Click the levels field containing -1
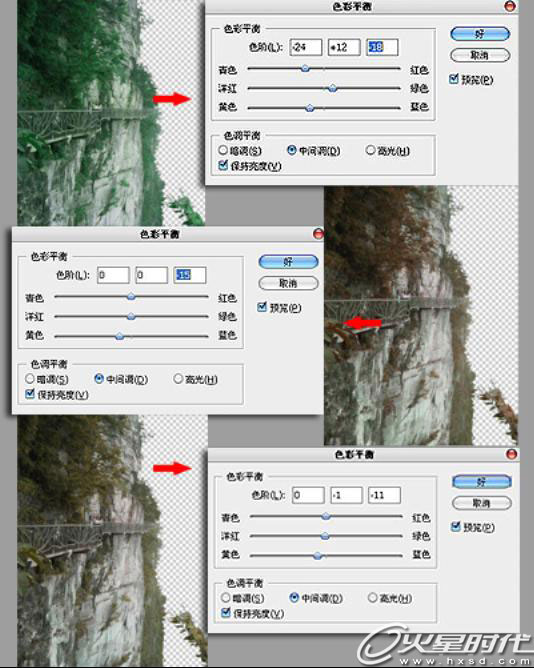The width and height of the screenshot is (534, 668). (346, 495)
